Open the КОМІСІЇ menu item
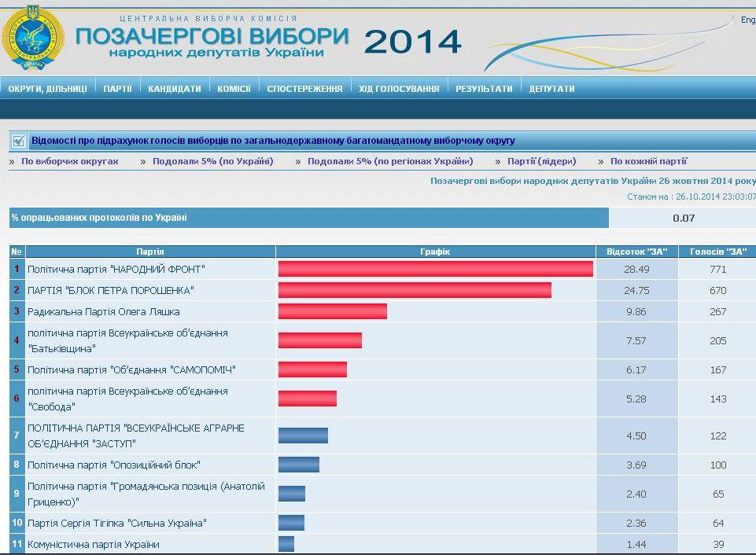 coord(234,89)
